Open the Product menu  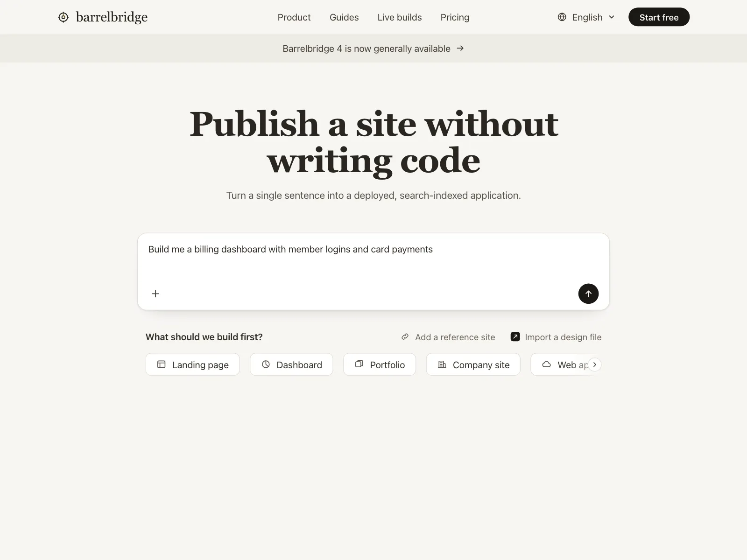pos(294,17)
